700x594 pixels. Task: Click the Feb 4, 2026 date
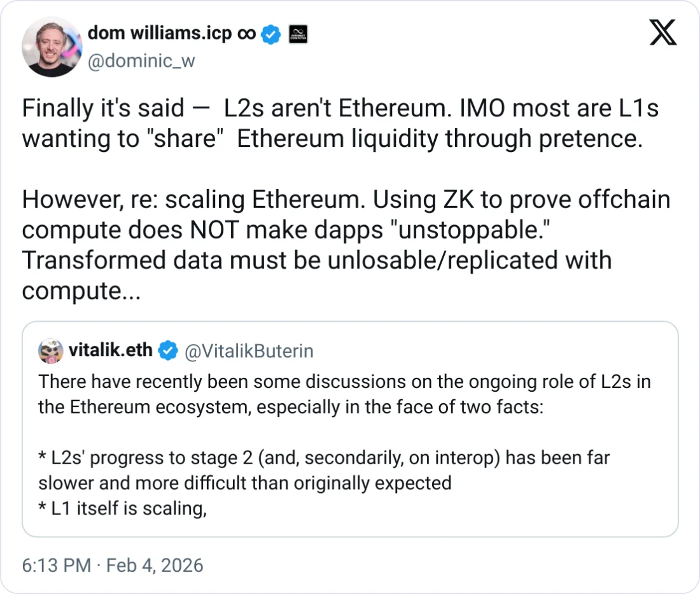tap(155, 565)
